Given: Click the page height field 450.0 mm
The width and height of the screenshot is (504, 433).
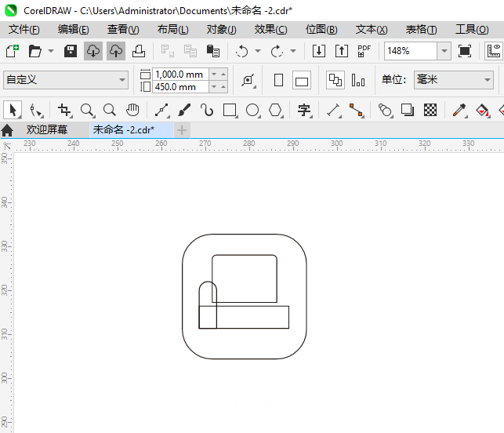Looking at the screenshot, I should (x=180, y=87).
